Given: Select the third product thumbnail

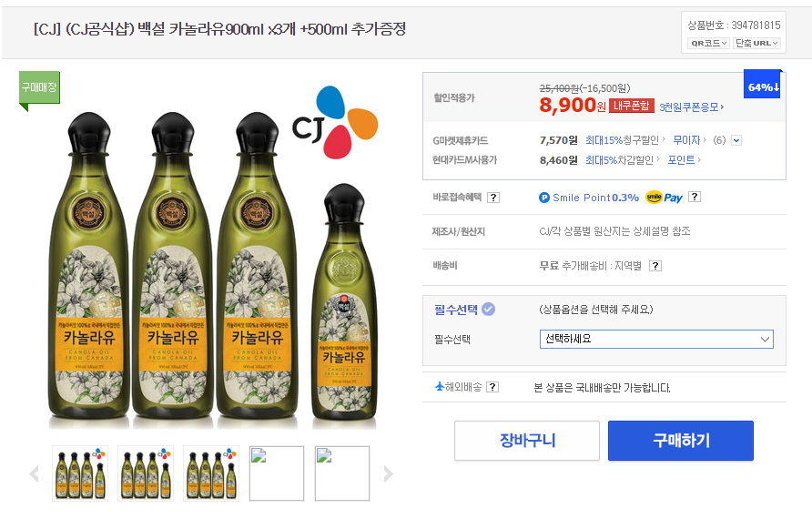Looking at the screenshot, I should tap(211, 473).
